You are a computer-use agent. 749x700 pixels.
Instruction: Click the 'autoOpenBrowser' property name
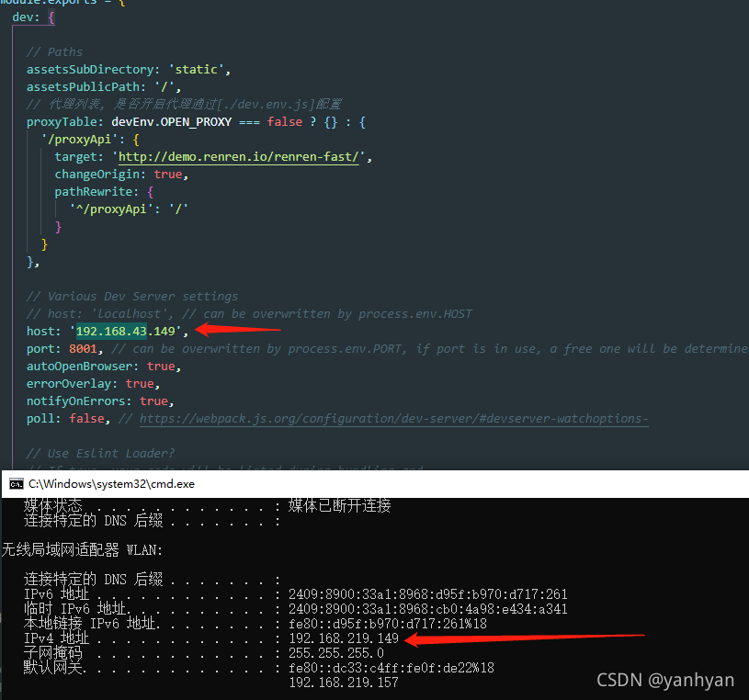tap(79, 367)
